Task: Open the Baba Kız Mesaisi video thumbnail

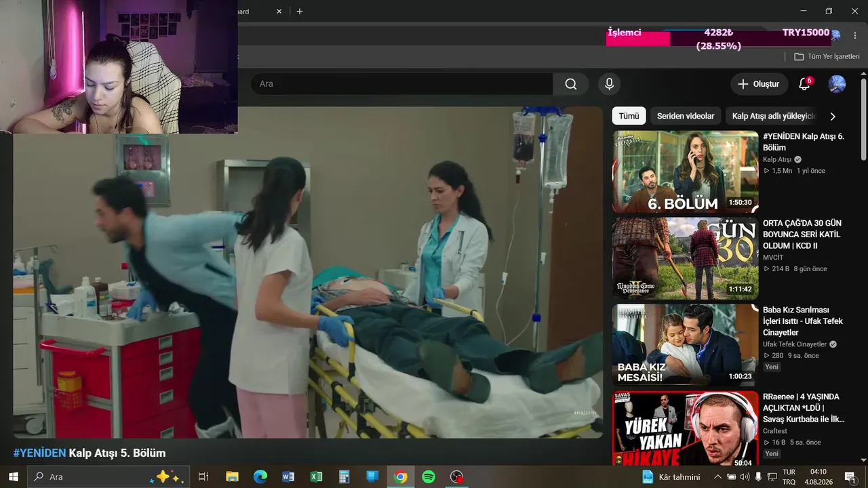Action: (x=686, y=345)
